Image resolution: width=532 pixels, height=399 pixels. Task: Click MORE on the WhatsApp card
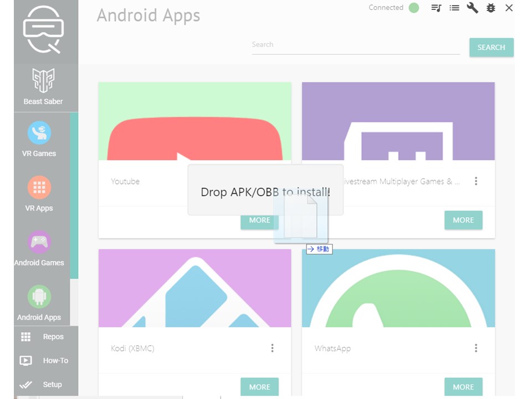click(463, 387)
